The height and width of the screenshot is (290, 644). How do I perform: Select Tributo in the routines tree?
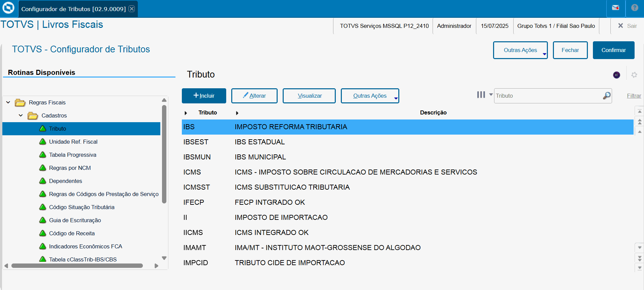pos(81,129)
